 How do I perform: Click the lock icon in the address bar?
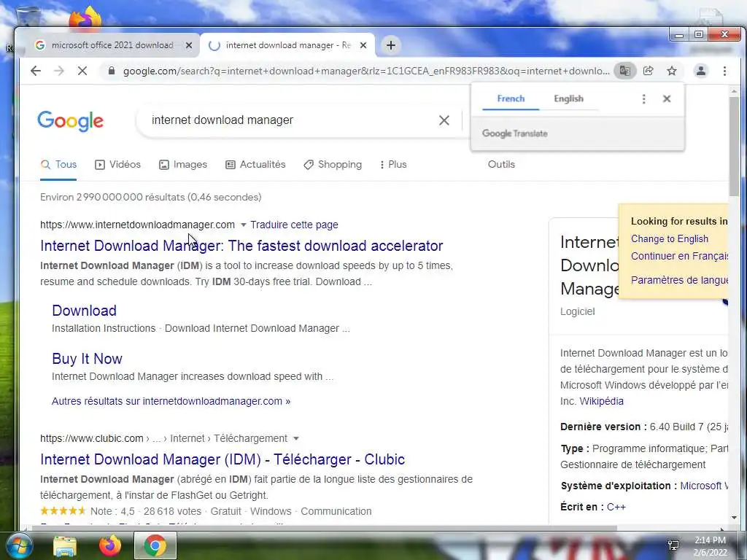pos(112,71)
